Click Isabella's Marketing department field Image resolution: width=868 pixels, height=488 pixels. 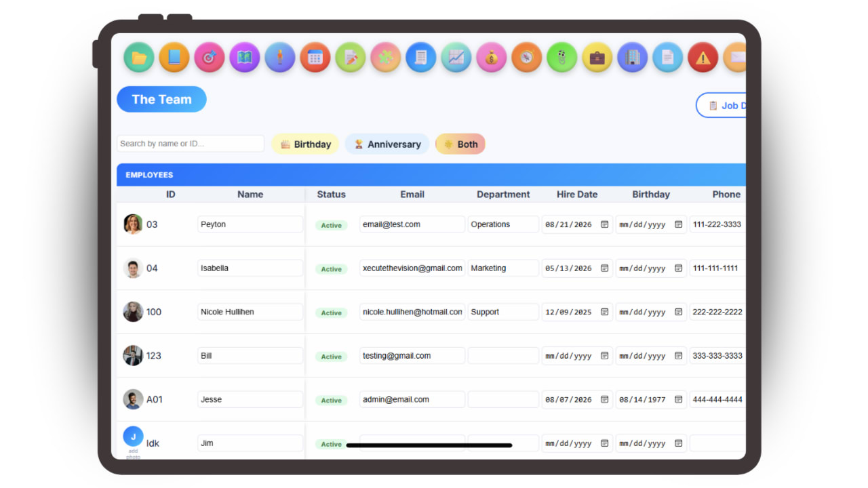pyautogui.click(x=503, y=268)
